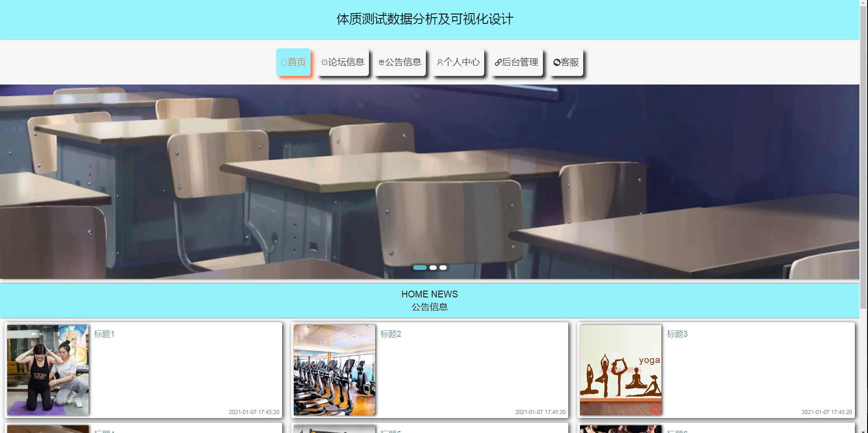This screenshot has width=868, height=433.
Task: Click the gear icon beside 论坛信息
Action: click(324, 62)
